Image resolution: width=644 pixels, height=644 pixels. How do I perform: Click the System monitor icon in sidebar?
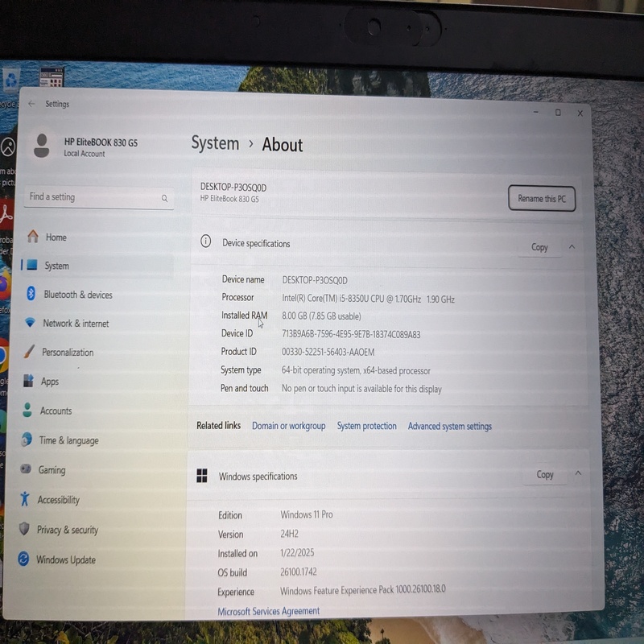pyautogui.click(x=32, y=265)
